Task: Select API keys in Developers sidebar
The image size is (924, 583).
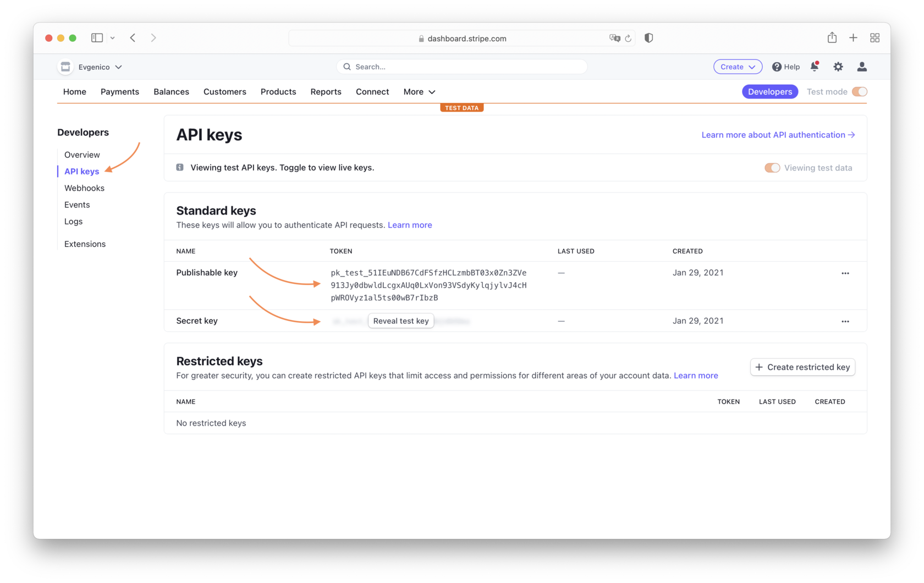Action: 81,172
